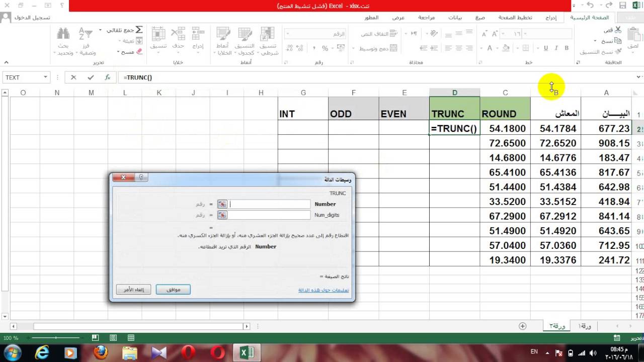Open Firefox from taskbar
644x362 pixels.
(101, 352)
